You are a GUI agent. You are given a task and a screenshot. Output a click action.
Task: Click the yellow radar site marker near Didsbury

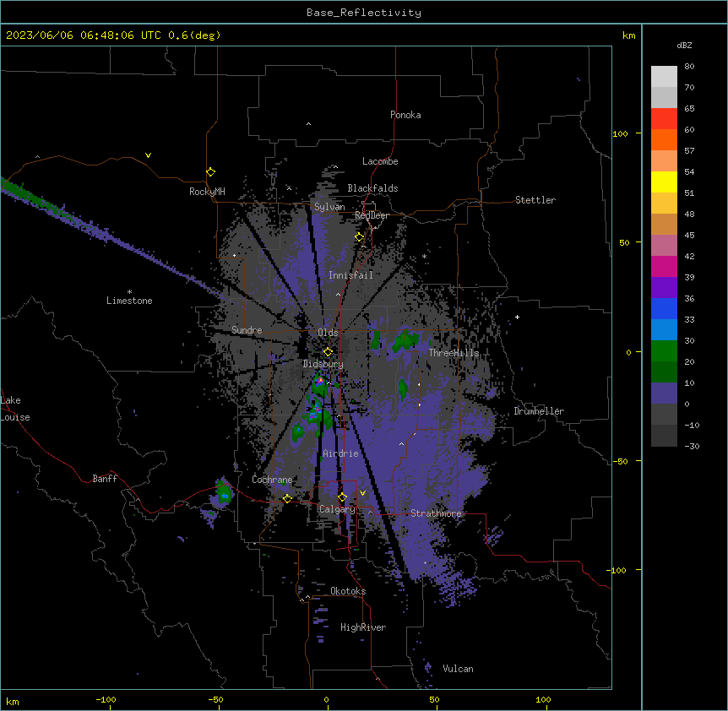[328, 352]
